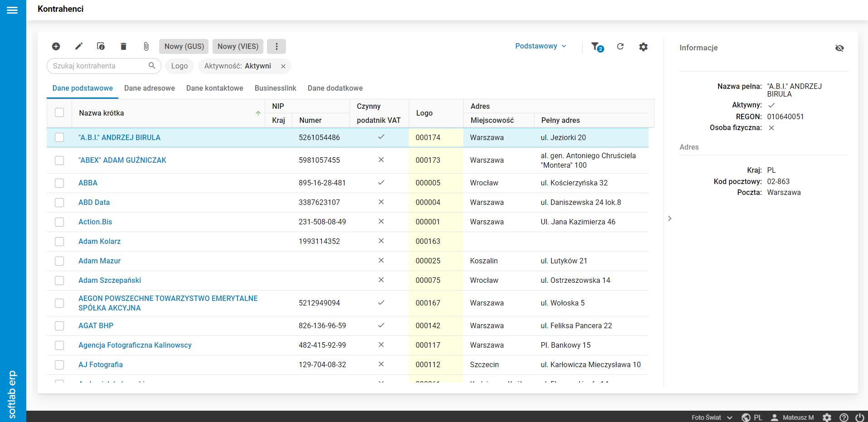868x422 pixels.
Task: Click the power logout icon
Action: (x=859, y=417)
